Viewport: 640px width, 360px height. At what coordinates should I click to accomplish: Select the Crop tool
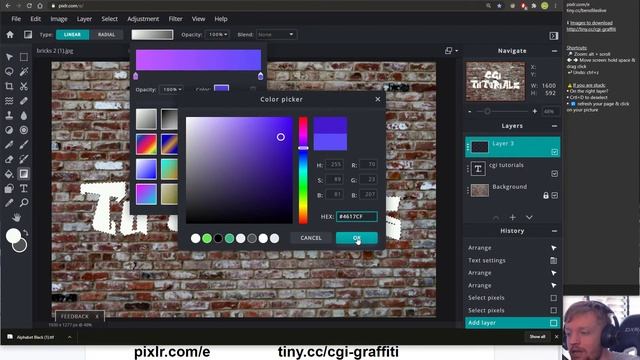(x=9, y=86)
